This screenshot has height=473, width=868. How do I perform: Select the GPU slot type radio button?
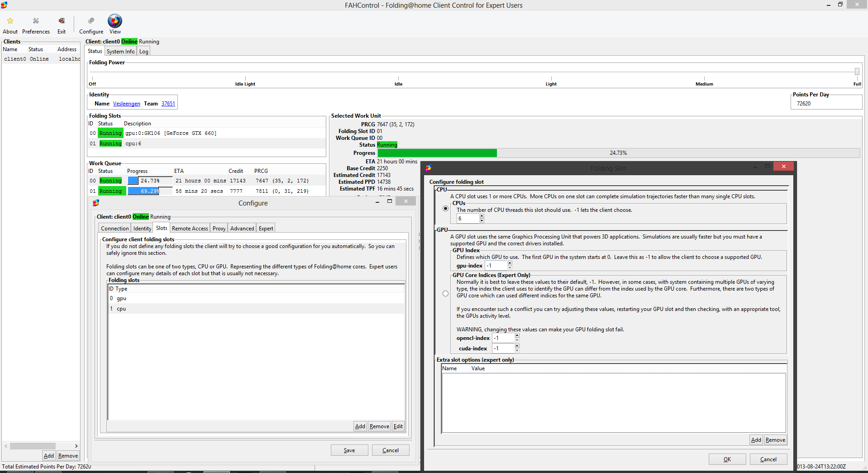(446, 293)
